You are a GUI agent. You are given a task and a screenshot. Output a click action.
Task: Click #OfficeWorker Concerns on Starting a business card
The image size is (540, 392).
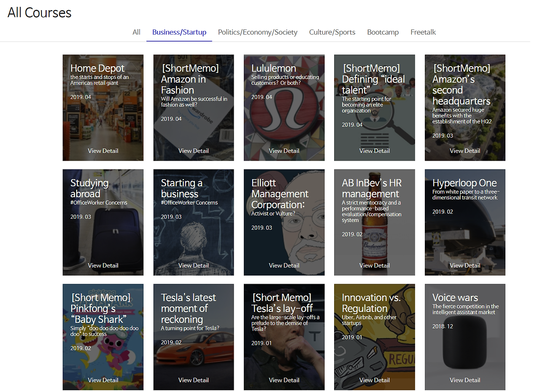coord(189,203)
